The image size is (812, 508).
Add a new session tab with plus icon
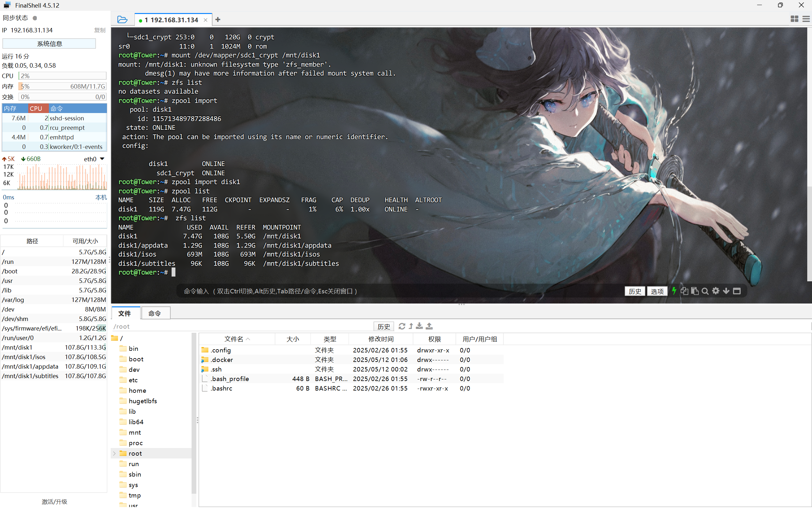tap(218, 19)
